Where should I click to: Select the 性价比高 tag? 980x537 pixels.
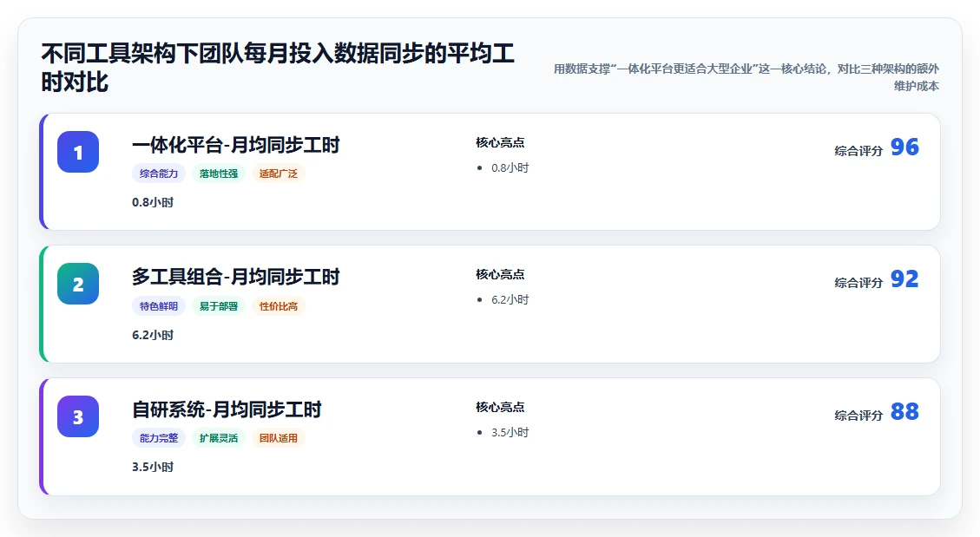[279, 306]
